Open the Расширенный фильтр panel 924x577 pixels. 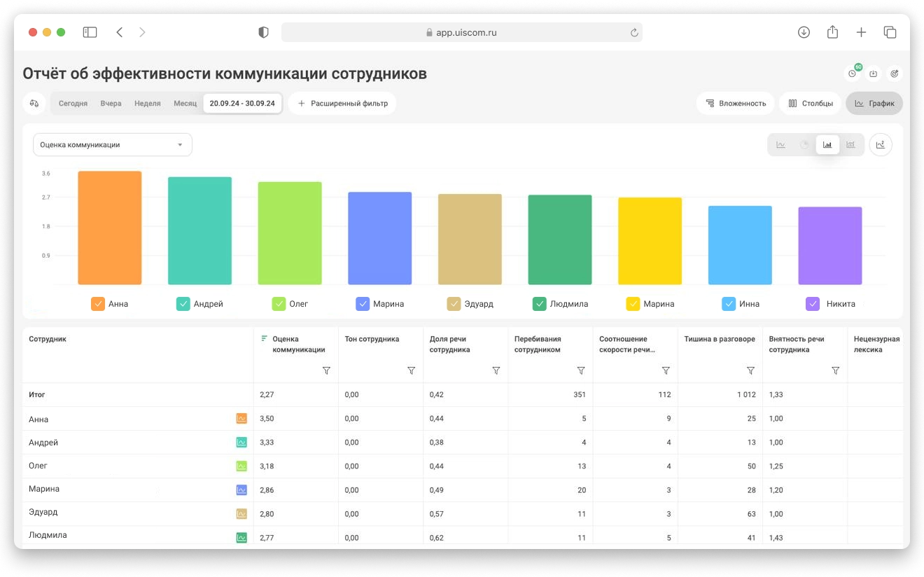pyautogui.click(x=342, y=103)
